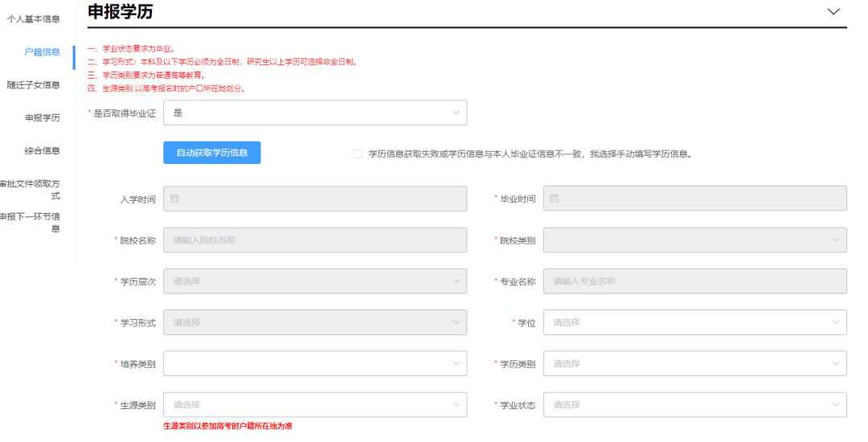Open the 学业状态 dropdown
868x442 pixels.
click(x=694, y=405)
